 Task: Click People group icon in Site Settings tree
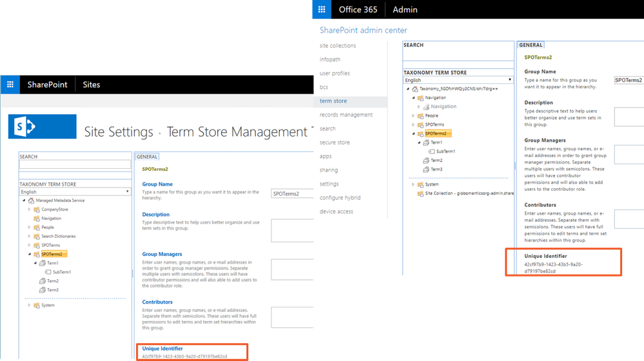[x=37, y=228]
